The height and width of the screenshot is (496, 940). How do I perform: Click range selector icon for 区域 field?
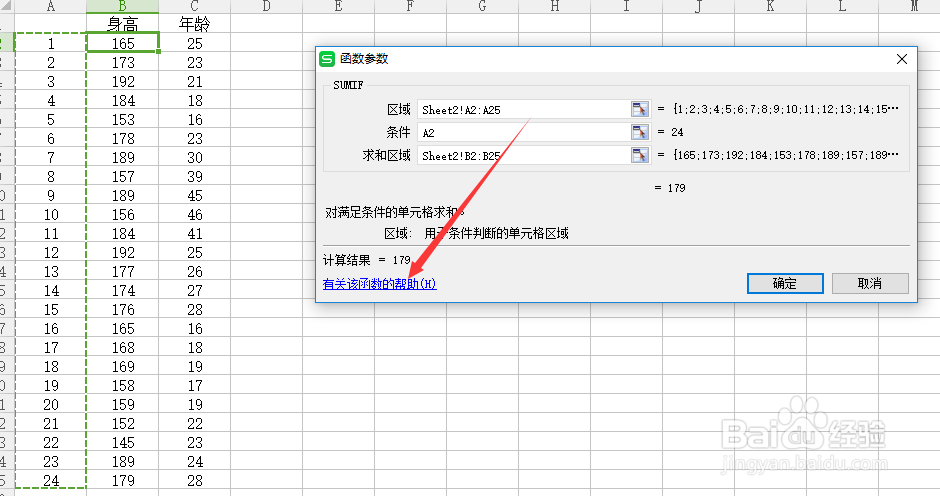tap(640, 109)
